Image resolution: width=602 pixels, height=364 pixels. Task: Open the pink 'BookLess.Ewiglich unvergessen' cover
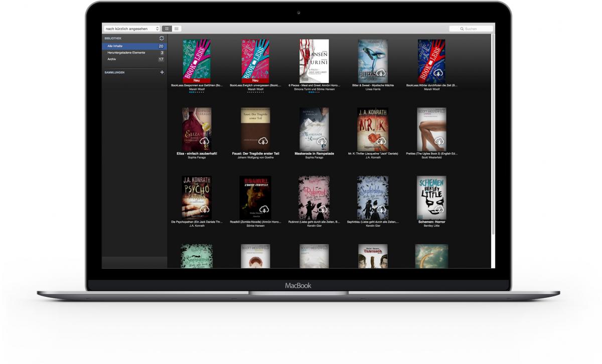[x=255, y=61]
